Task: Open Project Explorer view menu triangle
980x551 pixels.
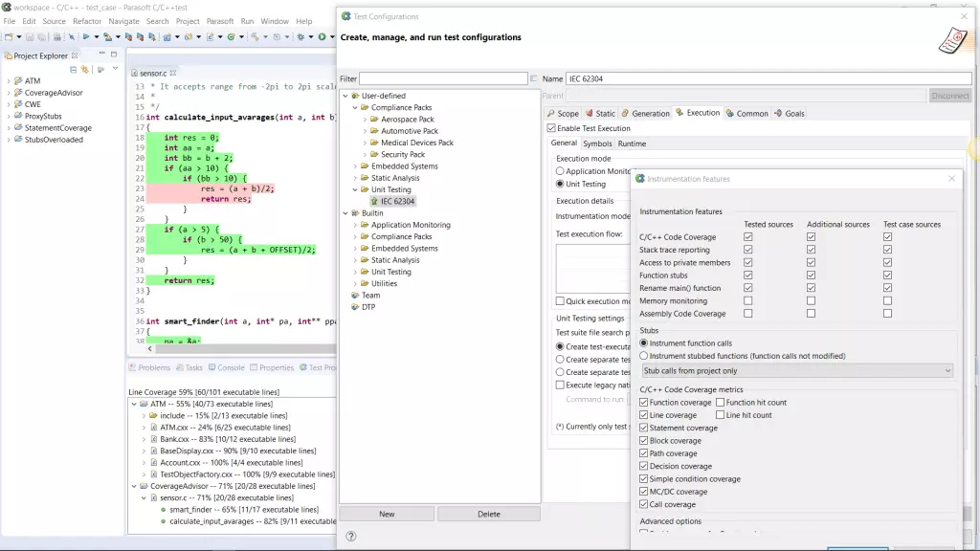Action: (115, 69)
